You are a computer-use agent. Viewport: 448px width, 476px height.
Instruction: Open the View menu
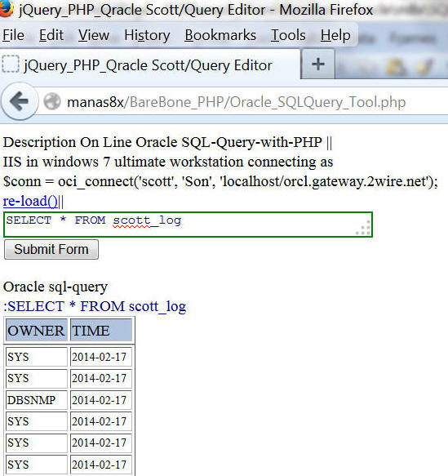pyautogui.click(x=94, y=35)
